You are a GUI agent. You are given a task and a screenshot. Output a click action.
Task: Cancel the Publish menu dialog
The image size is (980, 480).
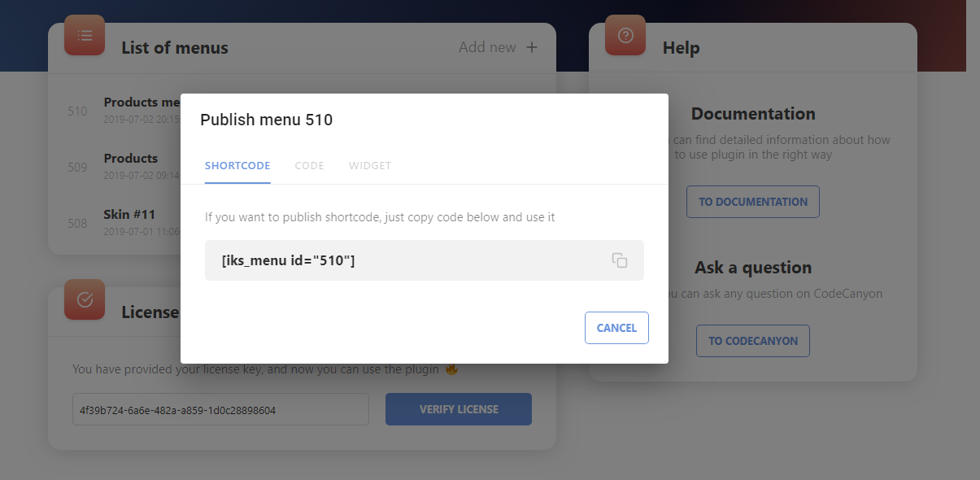(x=616, y=328)
